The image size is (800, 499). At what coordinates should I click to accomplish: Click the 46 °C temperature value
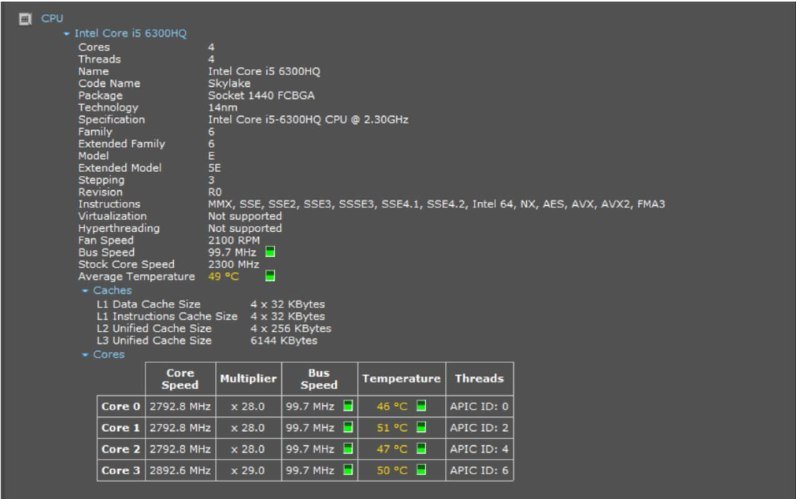(392, 407)
